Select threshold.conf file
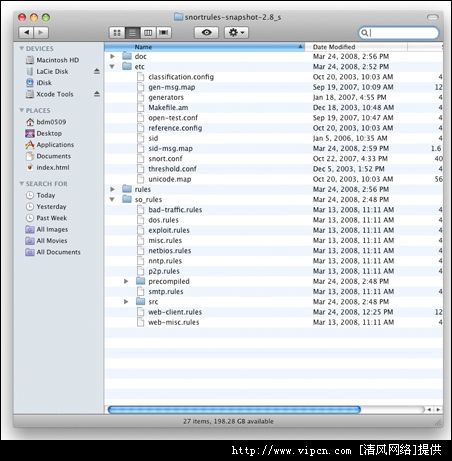Image resolution: width=452 pixels, height=461 pixels. [x=172, y=169]
